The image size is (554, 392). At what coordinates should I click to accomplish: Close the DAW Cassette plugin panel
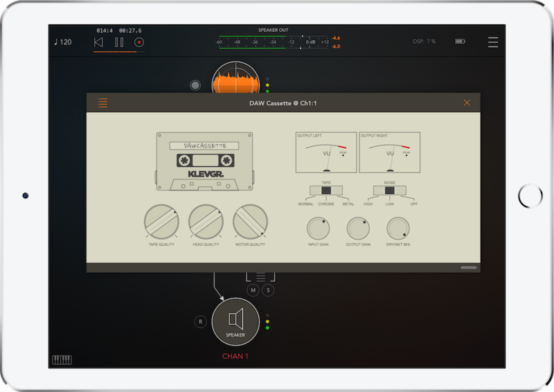pos(467,103)
